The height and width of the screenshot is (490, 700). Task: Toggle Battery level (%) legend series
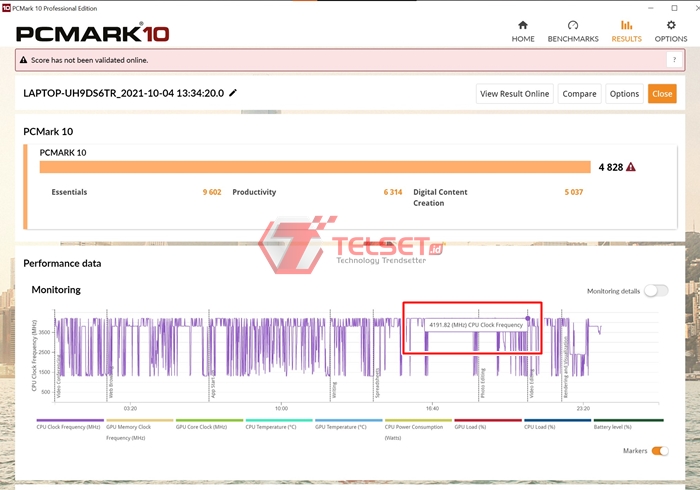tap(614, 426)
